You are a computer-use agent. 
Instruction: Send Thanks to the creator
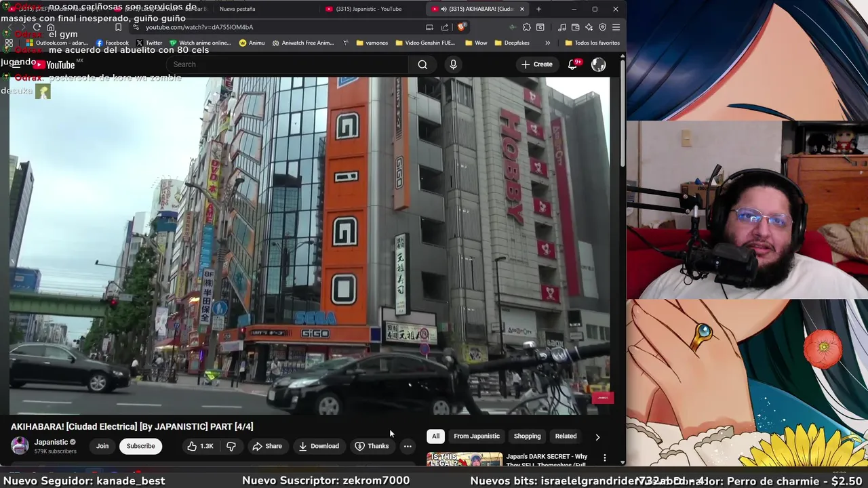[372, 446]
